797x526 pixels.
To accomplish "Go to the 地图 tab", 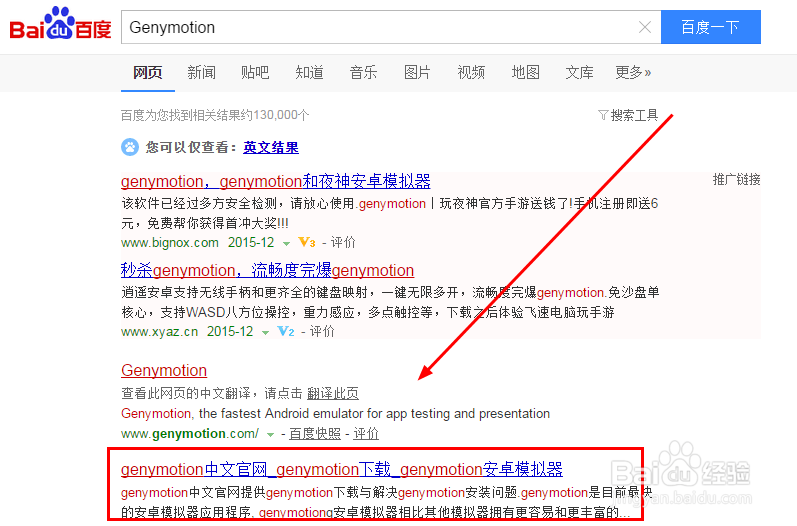I will click(526, 73).
